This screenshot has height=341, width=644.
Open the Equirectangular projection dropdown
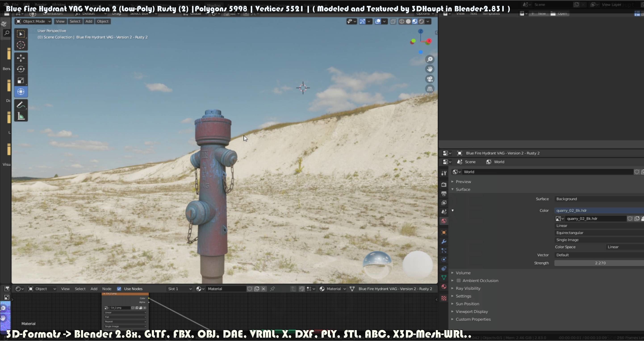[x=599, y=233]
